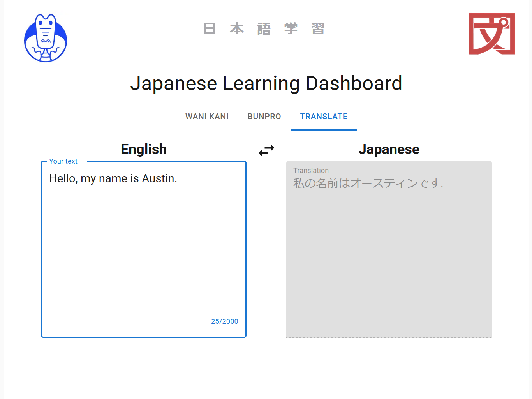Click the English source language heading
This screenshot has height=399, width=532.
click(x=144, y=149)
